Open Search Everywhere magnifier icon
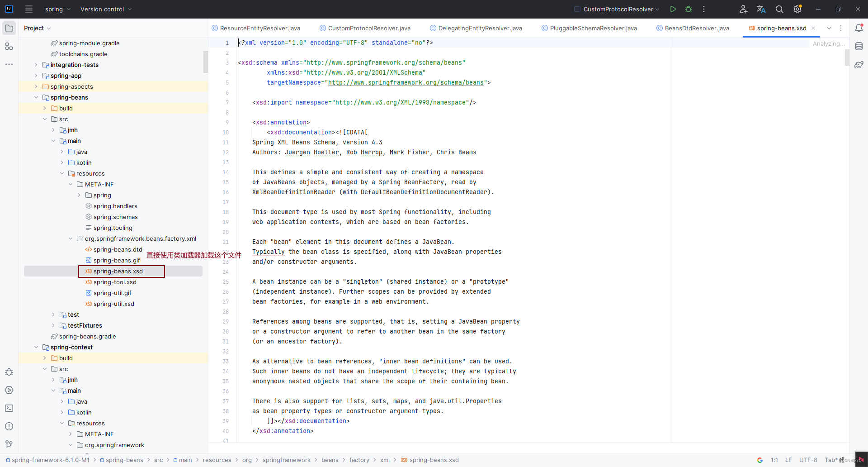The height and width of the screenshot is (467, 868). pyautogui.click(x=779, y=9)
